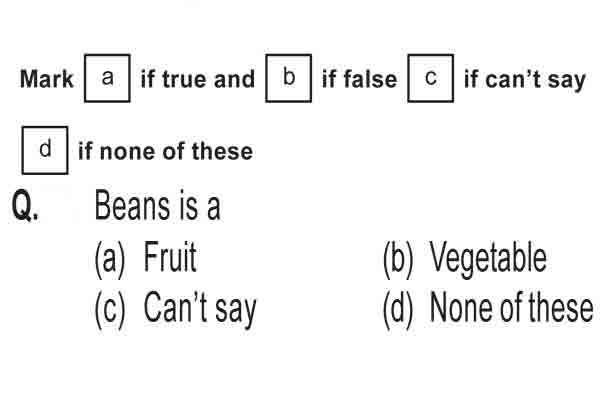Click the (a) option label
This screenshot has width=600, height=400.
coord(110,260)
